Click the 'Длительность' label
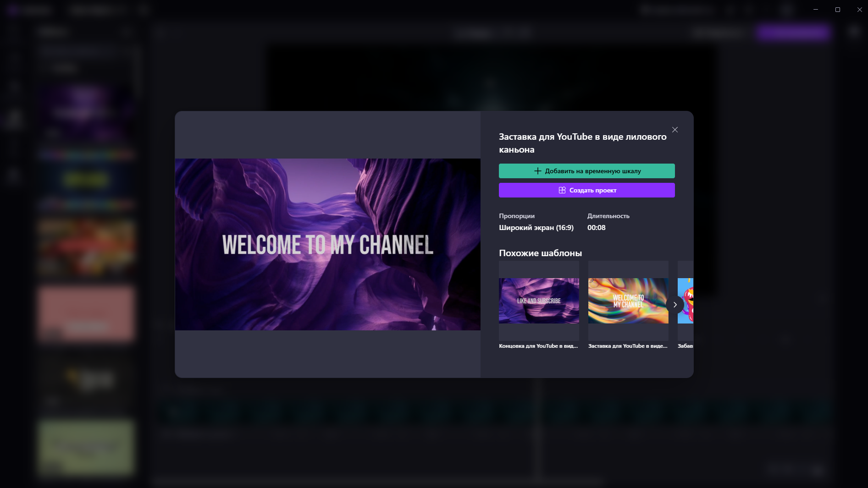Screen dimensions: 868x488 coord(608,216)
